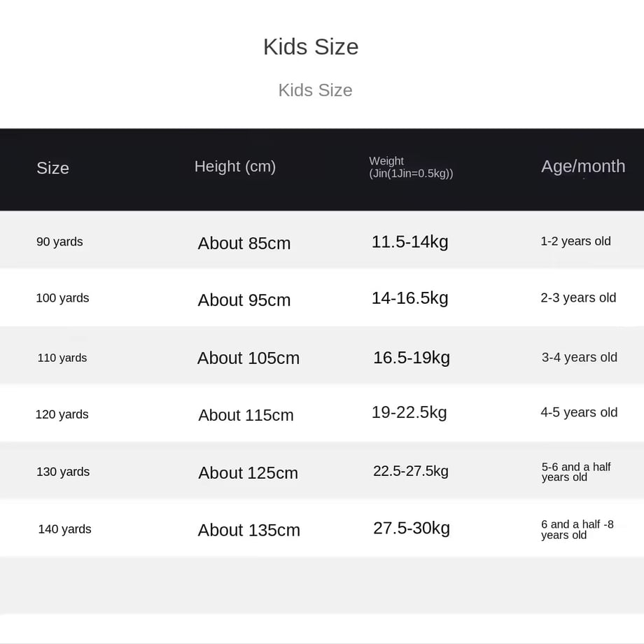Screen dimensions: 644x644
Task: Click the Weight Jin column header
Action: pos(411,167)
